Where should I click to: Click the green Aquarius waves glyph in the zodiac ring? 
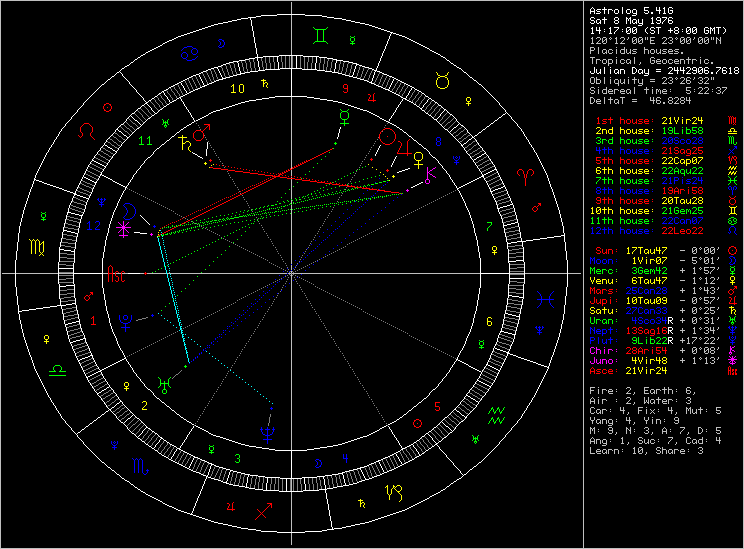496,416
